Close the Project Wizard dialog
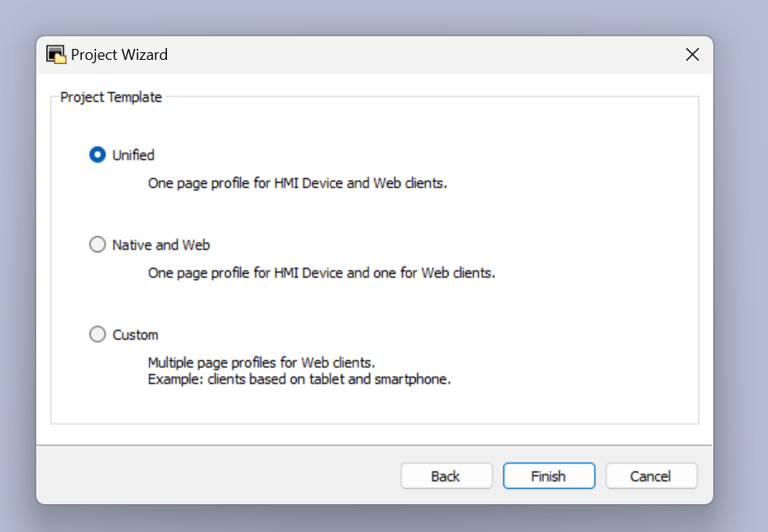This screenshot has width=768, height=532. tap(692, 54)
